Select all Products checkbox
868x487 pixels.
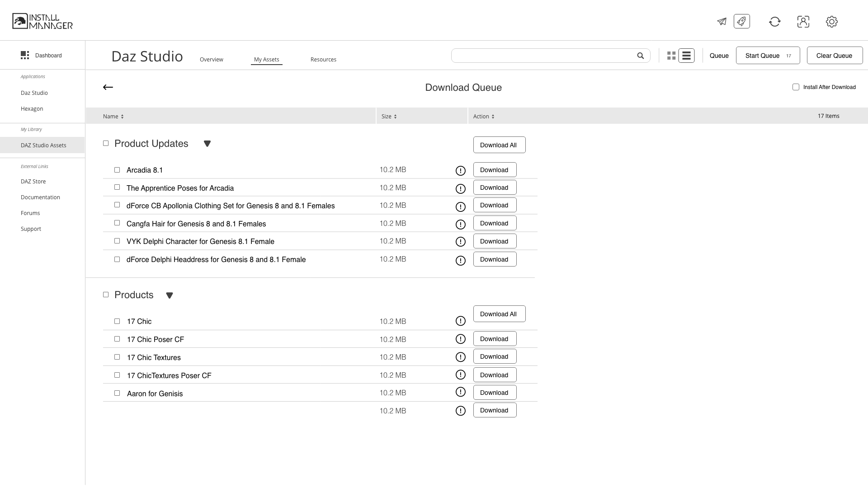106,295
